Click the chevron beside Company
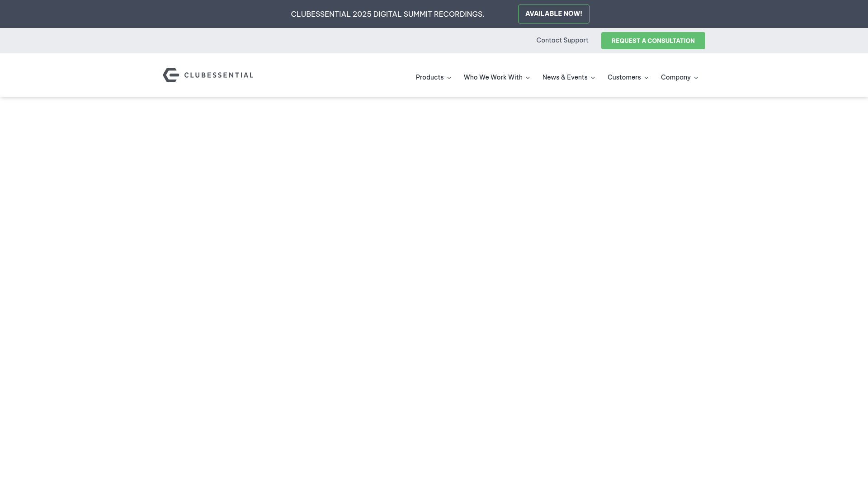Screen dimensions: 868x488 (x=696, y=78)
